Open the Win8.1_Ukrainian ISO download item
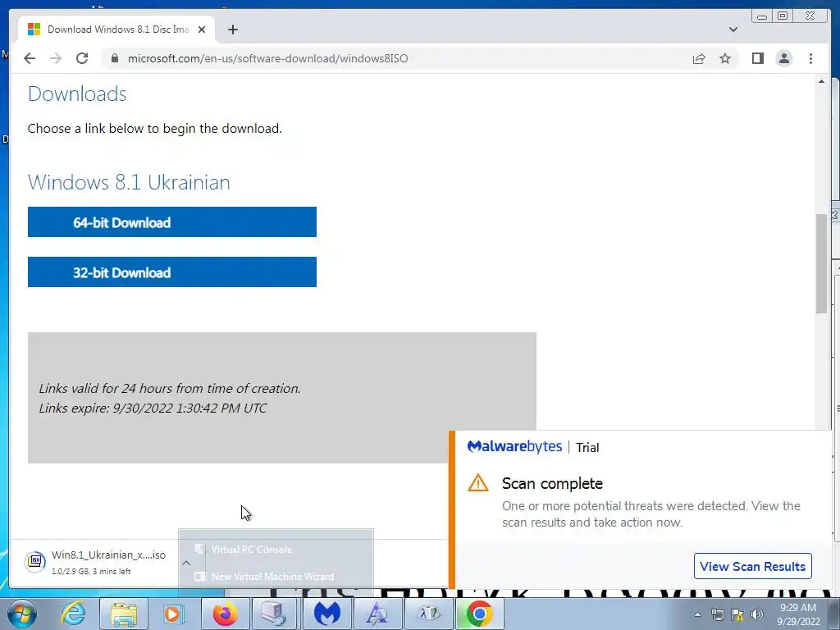 (x=95, y=561)
